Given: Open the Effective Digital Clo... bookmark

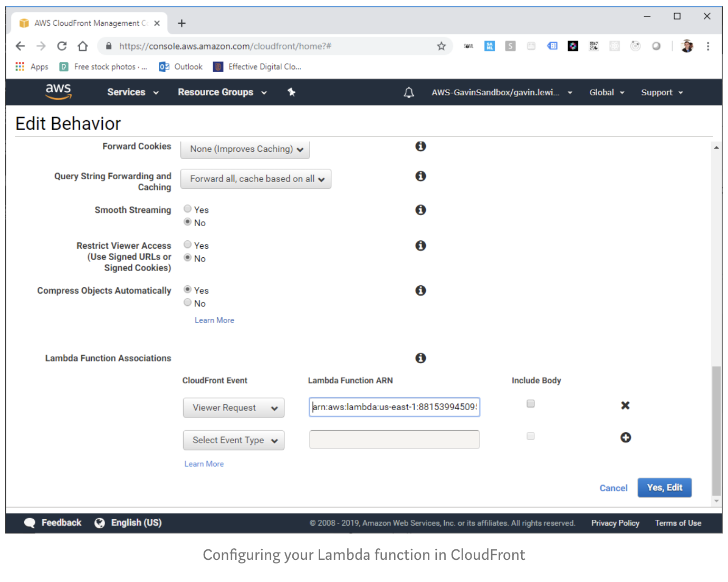Looking at the screenshot, I should coord(257,66).
